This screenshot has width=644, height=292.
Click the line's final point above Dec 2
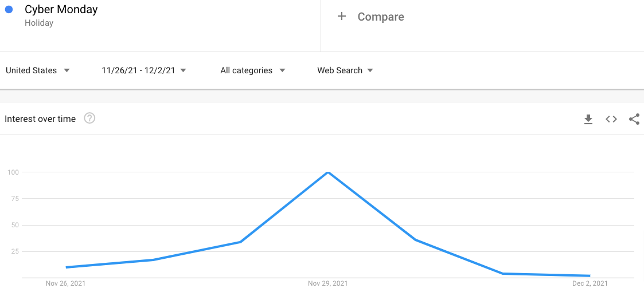[590, 275]
